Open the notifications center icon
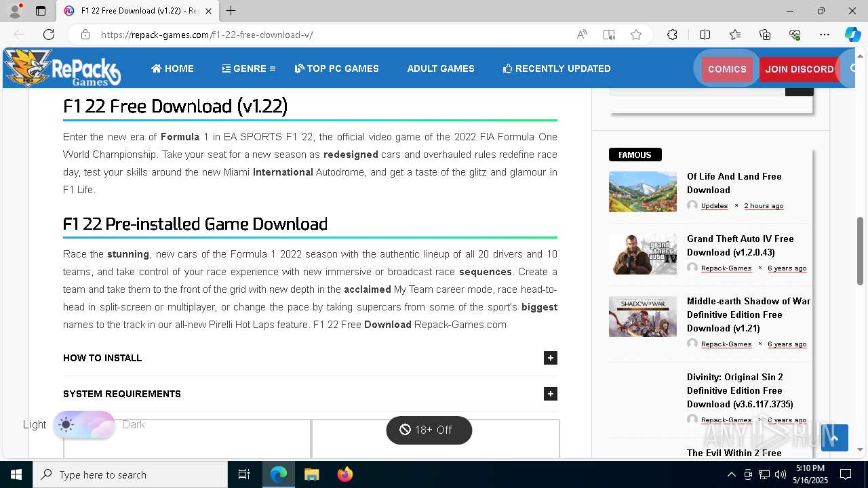Viewport: 868px width, 488px height. tap(846, 474)
